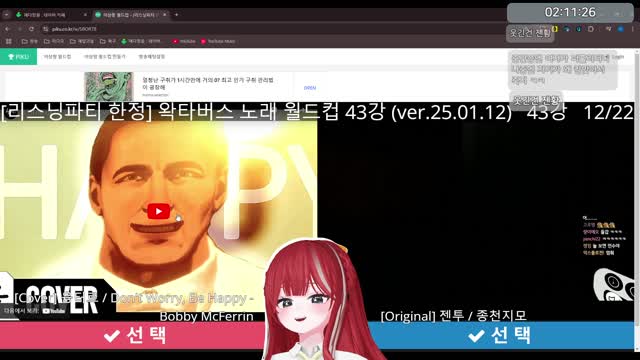This screenshot has height=360, width=640.
Task: Go to PIKU home via green logo
Action: point(18,57)
